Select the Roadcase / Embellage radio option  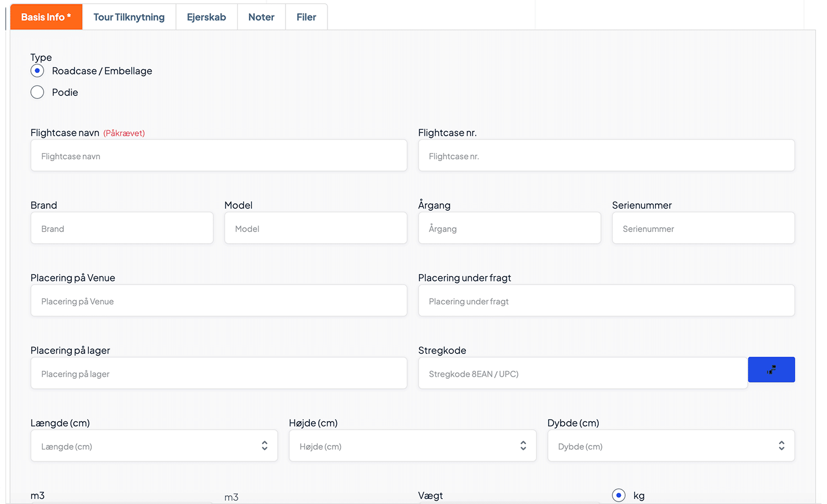tap(37, 71)
